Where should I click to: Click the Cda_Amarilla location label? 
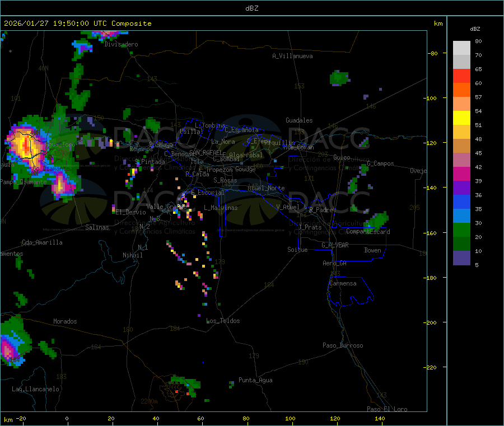42,242
